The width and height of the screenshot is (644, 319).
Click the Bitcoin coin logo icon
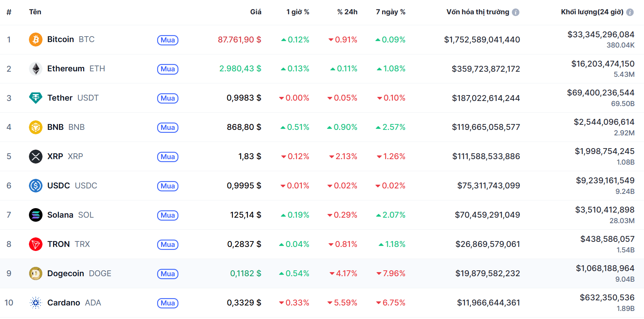tap(36, 40)
